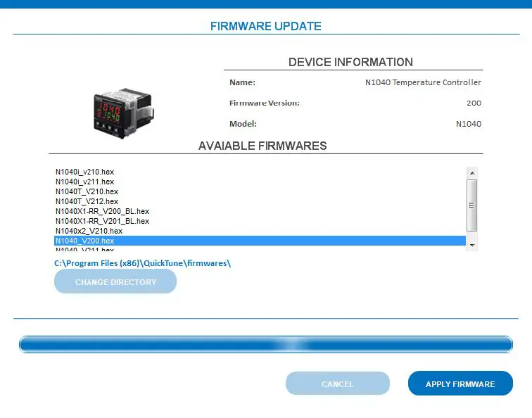Click the AVAIABLE FIRMWARES heading
Image resolution: width=532 pixels, height=418 pixels.
coord(262,146)
